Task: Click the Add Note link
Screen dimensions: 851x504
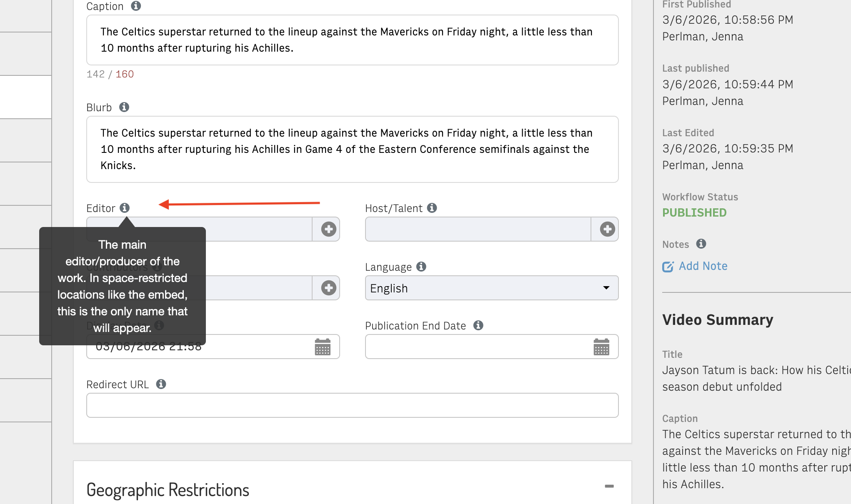Action: [703, 266]
